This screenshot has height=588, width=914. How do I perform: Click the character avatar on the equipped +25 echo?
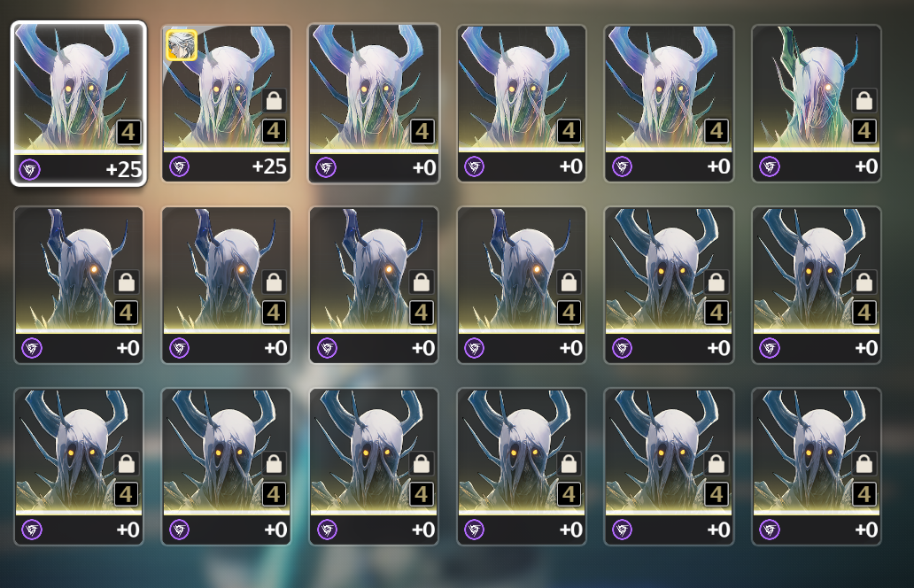point(182,45)
